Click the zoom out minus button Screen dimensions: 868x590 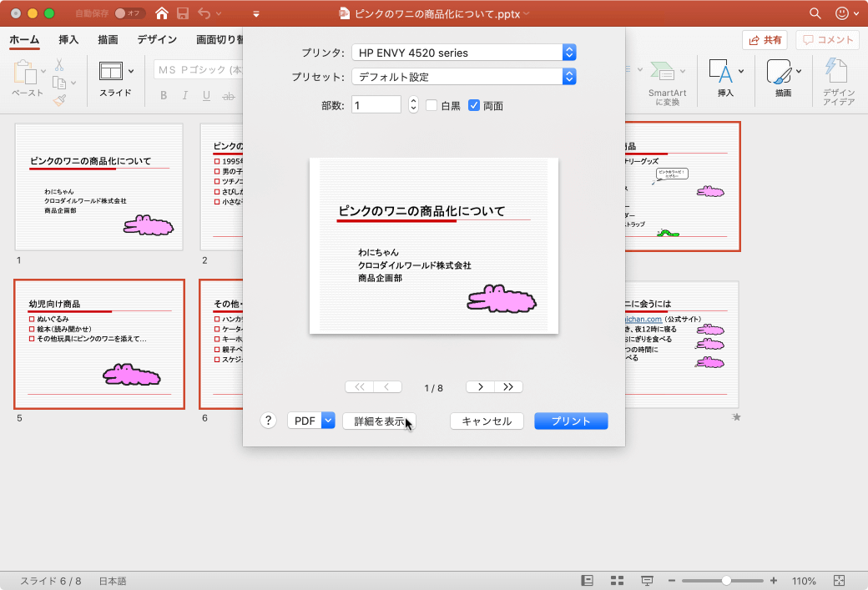point(672,581)
